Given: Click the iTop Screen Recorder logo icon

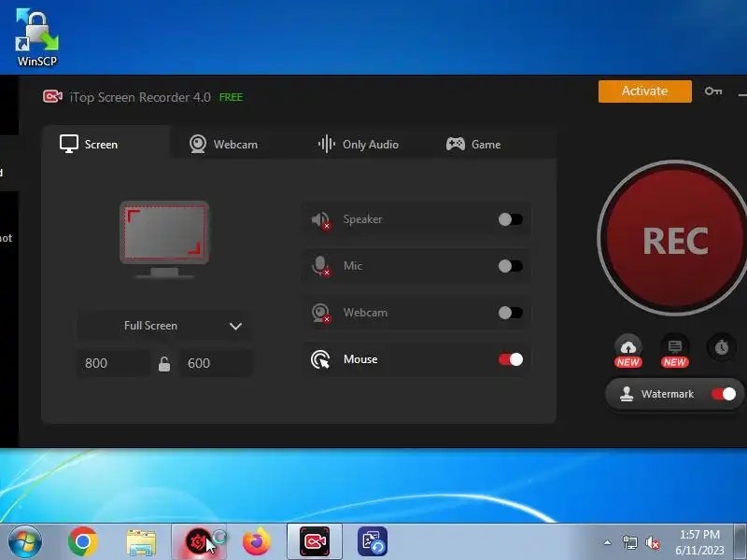Looking at the screenshot, I should [x=52, y=97].
